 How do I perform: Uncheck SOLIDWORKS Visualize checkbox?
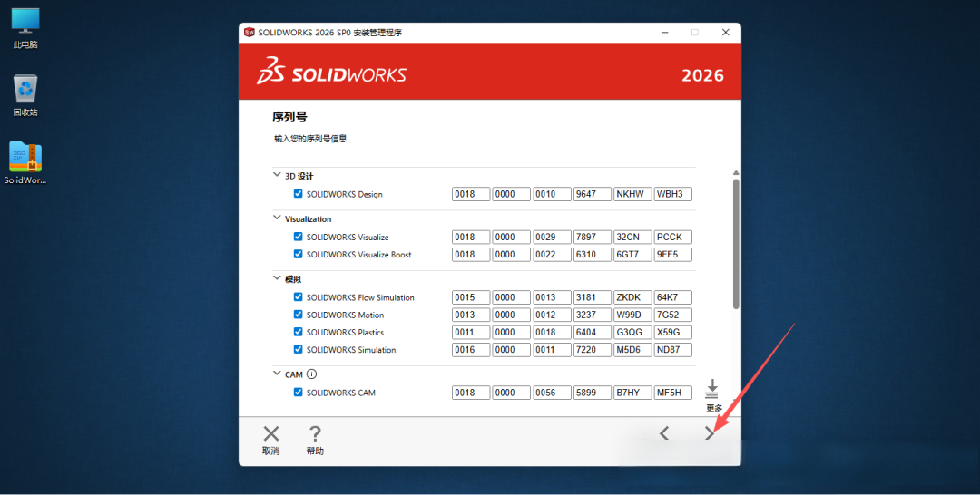coord(299,237)
